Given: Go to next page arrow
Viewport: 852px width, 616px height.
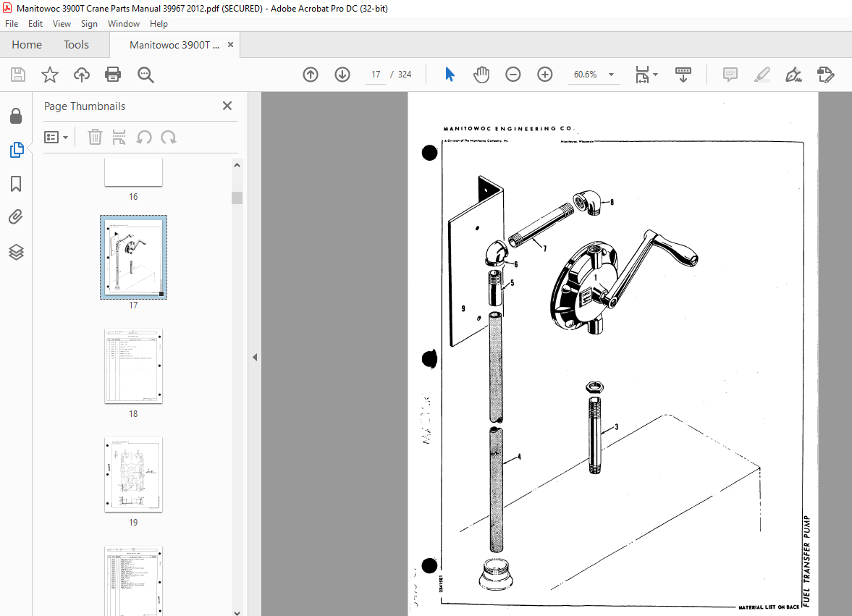Looking at the screenshot, I should click(342, 75).
